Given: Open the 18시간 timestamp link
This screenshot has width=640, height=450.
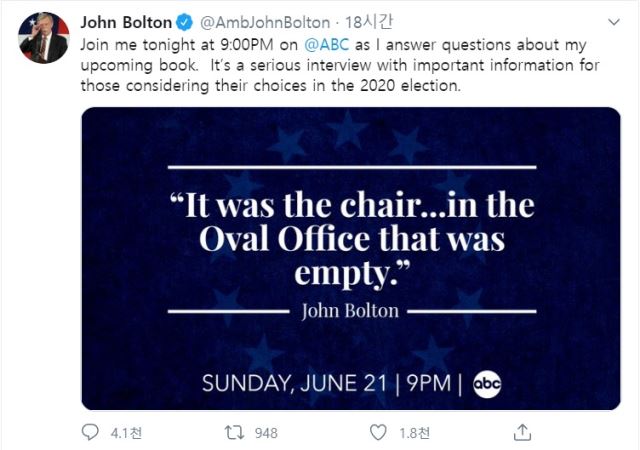Looking at the screenshot, I should (x=369, y=22).
